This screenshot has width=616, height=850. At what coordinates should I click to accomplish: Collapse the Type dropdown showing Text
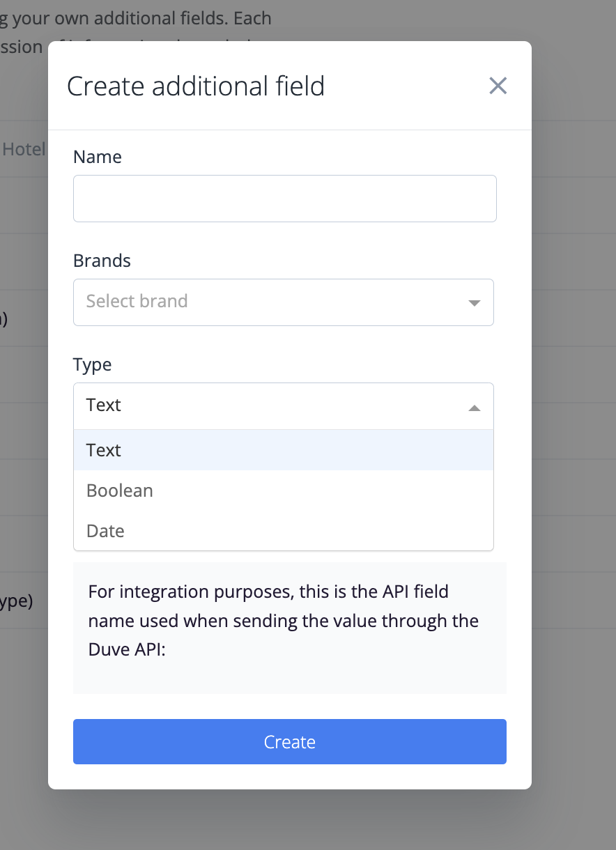pos(284,406)
